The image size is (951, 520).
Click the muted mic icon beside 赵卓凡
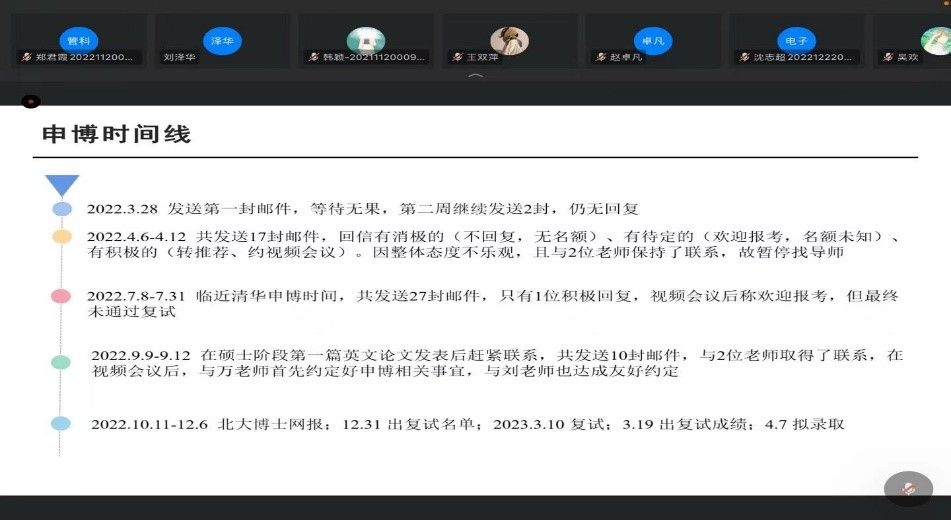tap(600, 58)
